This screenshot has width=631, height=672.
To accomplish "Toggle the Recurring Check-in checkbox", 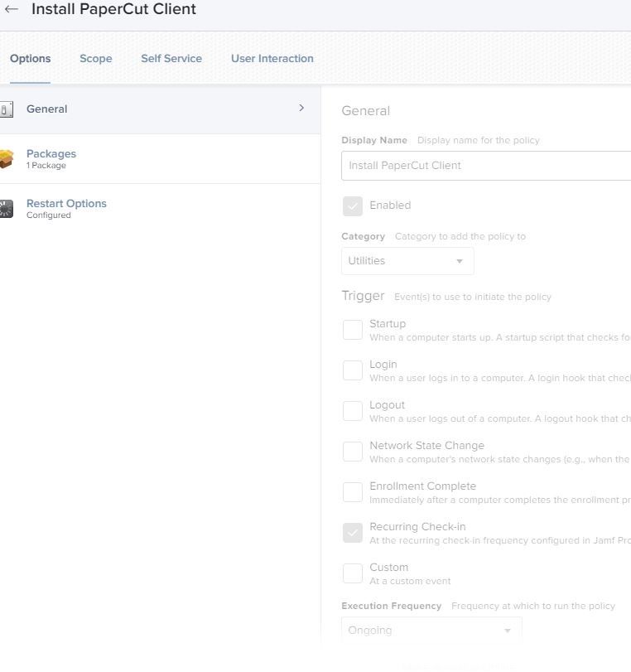I will click(353, 533).
